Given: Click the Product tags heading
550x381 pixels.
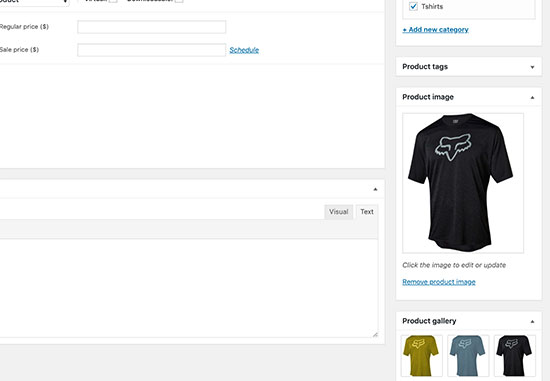Looking at the screenshot, I should point(425,67).
